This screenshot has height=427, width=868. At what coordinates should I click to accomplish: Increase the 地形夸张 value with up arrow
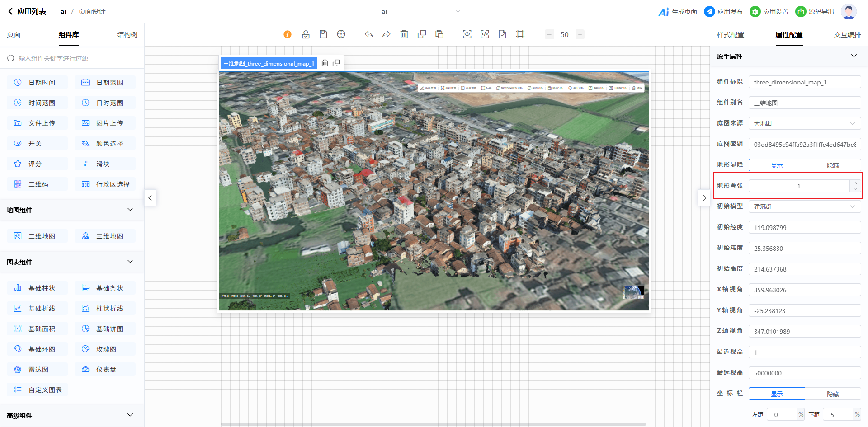click(855, 183)
